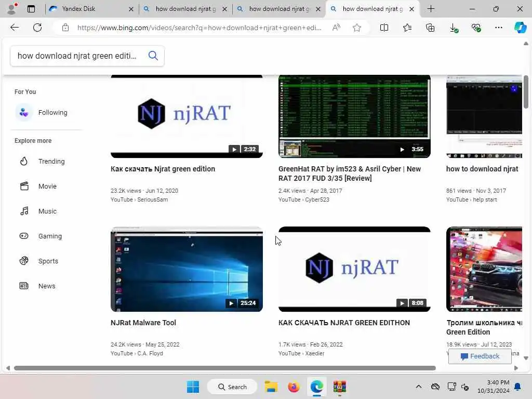Open the Copilot sidebar icon
Screen dimensions: 532x399
[x=520, y=28]
